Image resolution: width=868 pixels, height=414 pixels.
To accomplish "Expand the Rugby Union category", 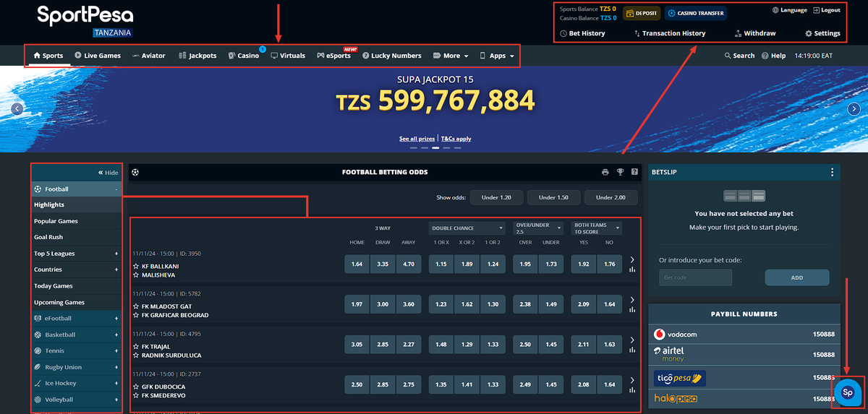I will pyautogui.click(x=76, y=367).
